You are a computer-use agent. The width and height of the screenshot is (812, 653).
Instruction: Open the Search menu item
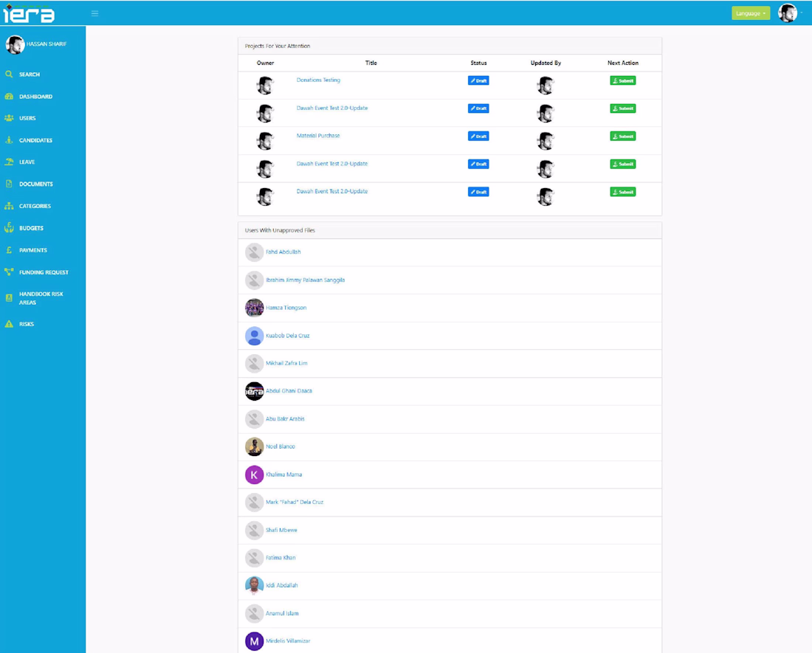[30, 75]
